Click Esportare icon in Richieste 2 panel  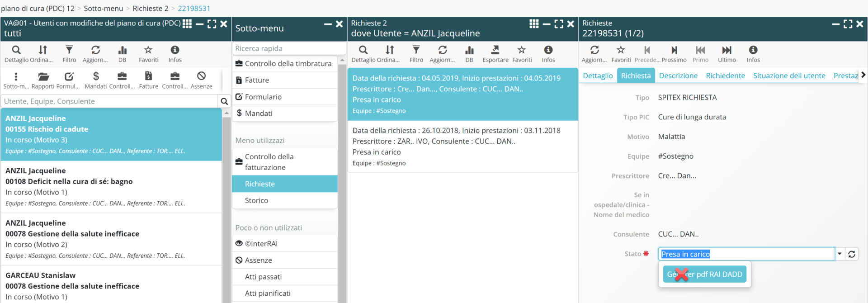click(x=495, y=50)
